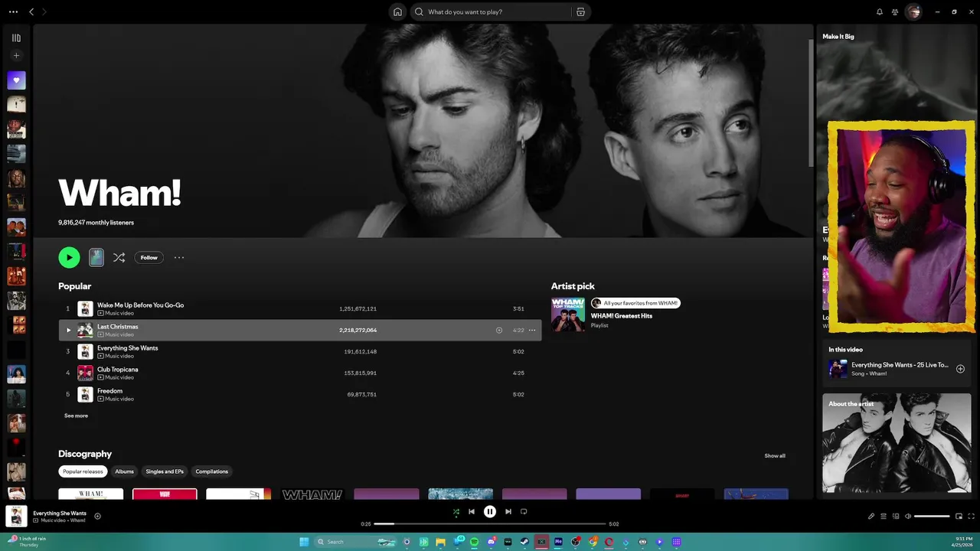Select Wake Me Up Before You Go-Go track
The width and height of the screenshot is (980, 551).
(x=300, y=308)
